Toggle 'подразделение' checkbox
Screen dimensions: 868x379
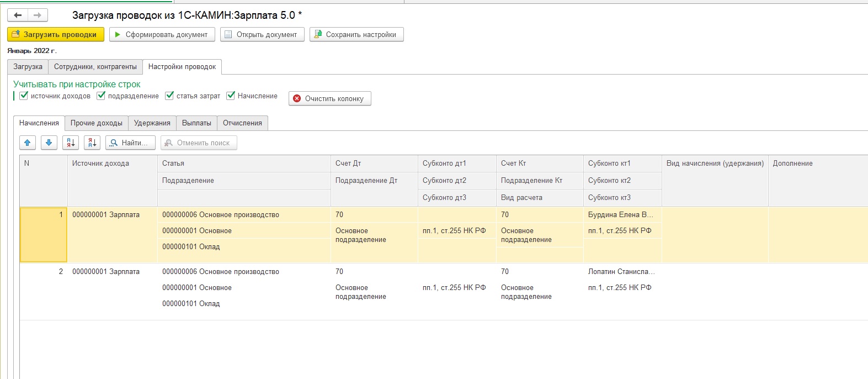coord(101,96)
